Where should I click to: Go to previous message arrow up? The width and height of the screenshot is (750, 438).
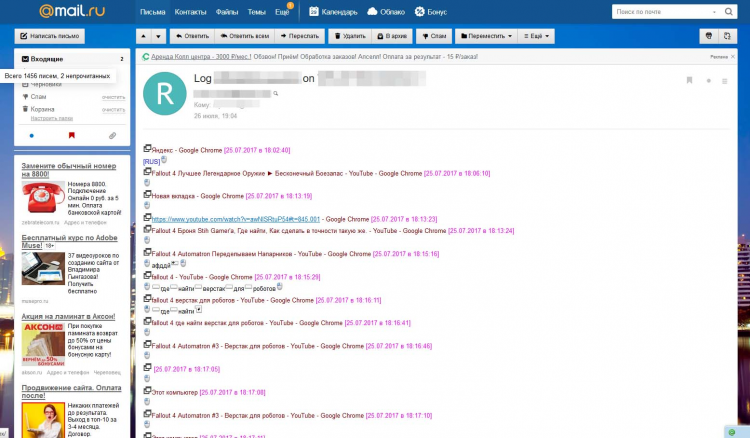point(143,36)
